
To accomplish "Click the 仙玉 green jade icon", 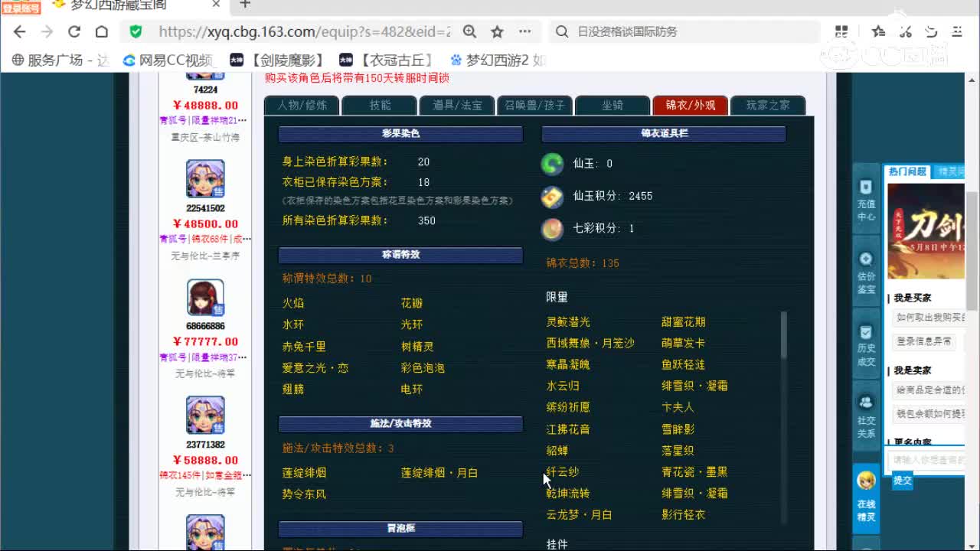I will click(x=552, y=164).
